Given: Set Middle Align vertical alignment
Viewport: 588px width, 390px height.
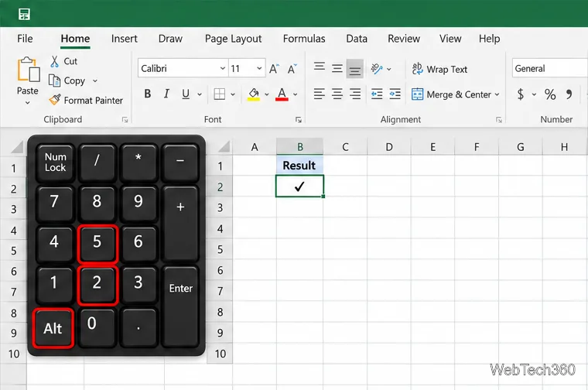Looking at the screenshot, I should tap(337, 68).
